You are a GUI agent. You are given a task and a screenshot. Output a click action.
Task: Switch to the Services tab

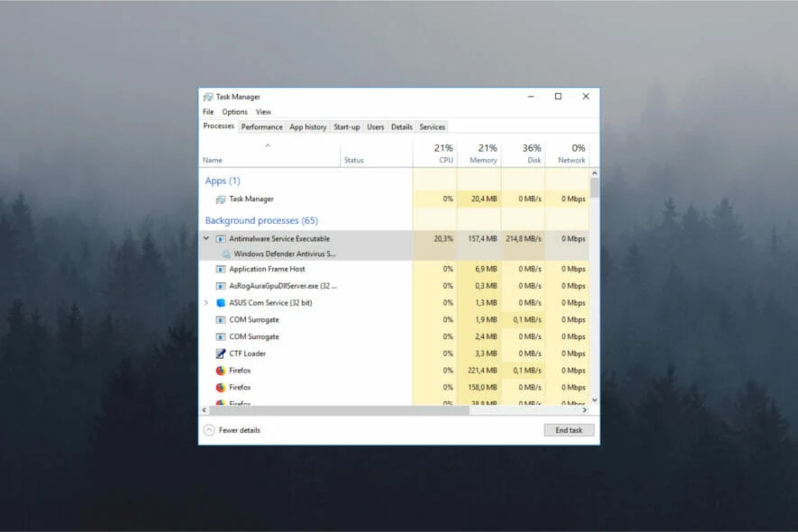pos(432,127)
